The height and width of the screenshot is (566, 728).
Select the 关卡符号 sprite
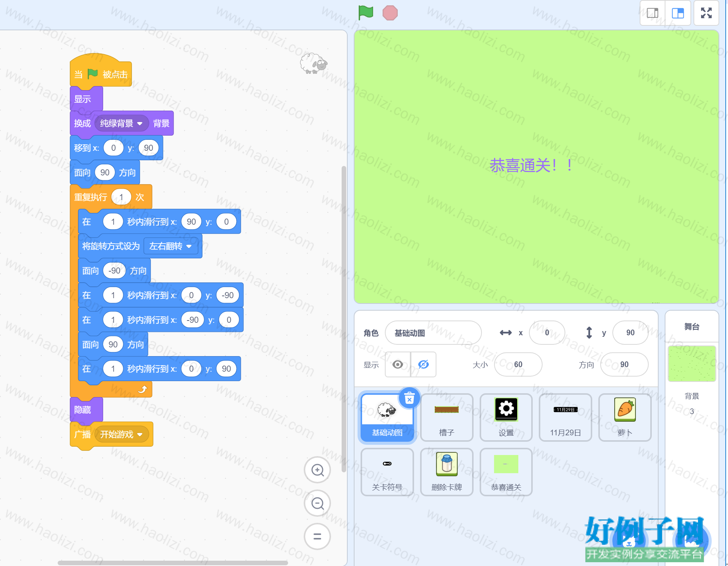387,472
